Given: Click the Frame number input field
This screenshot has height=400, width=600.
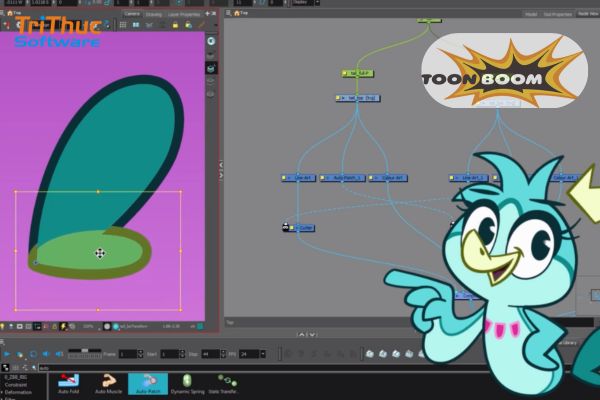Looking at the screenshot, I should pos(128,354).
